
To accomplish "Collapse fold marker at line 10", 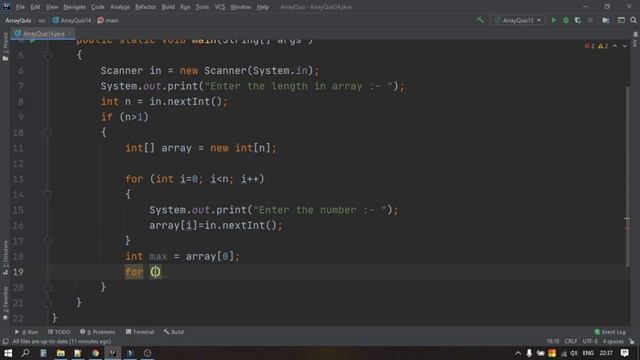I will [x=48, y=133].
